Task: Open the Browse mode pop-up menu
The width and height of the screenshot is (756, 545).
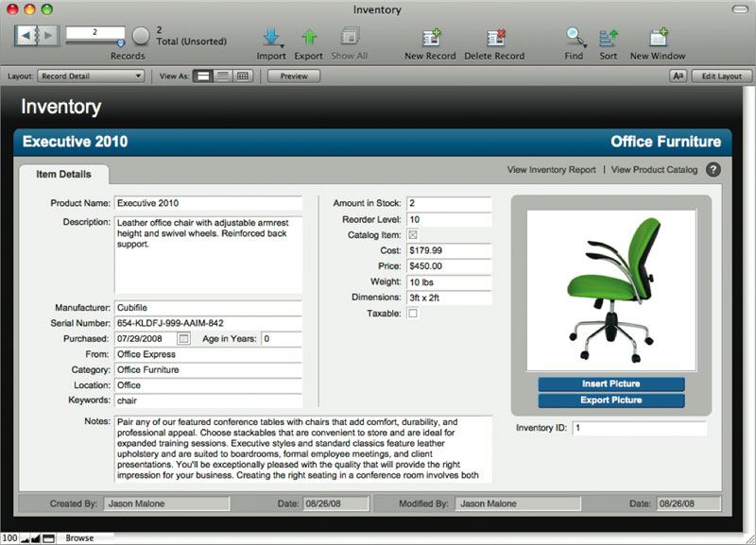Action: coord(79,538)
